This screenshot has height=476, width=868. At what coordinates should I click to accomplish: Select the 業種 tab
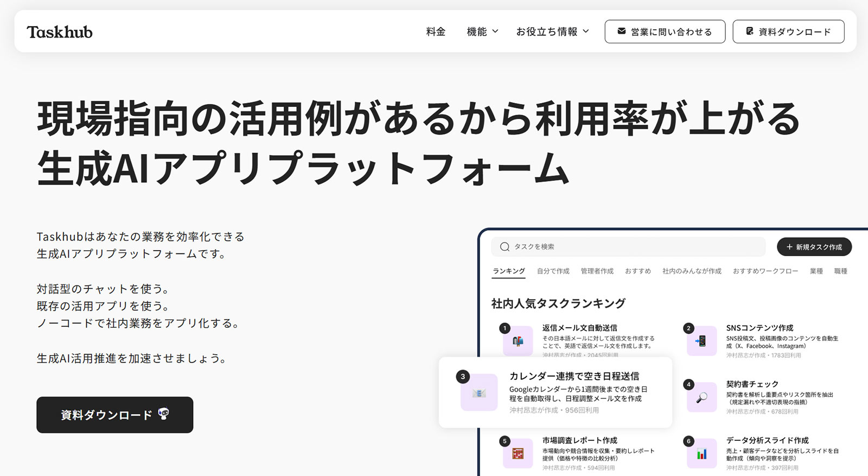(x=816, y=271)
